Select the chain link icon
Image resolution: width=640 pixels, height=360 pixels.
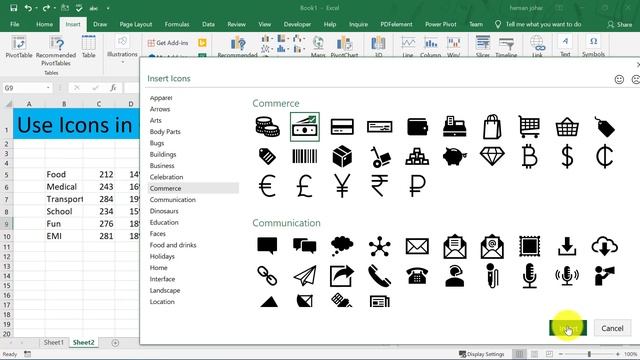[x=267, y=276]
